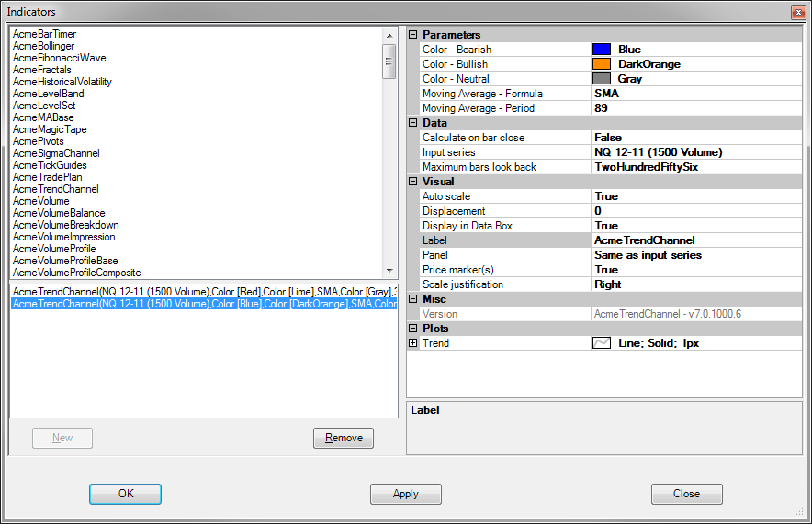Image resolution: width=812 pixels, height=524 pixels.
Task: Click the Color - Bearish property label
Action: coord(457,50)
